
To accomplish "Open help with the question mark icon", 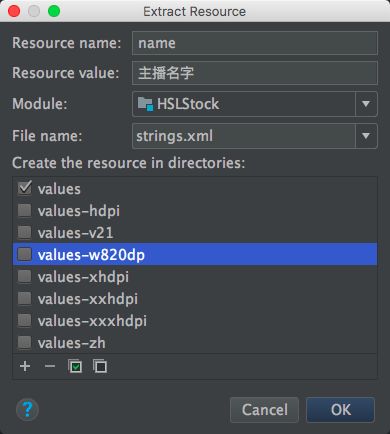I will click(27, 410).
